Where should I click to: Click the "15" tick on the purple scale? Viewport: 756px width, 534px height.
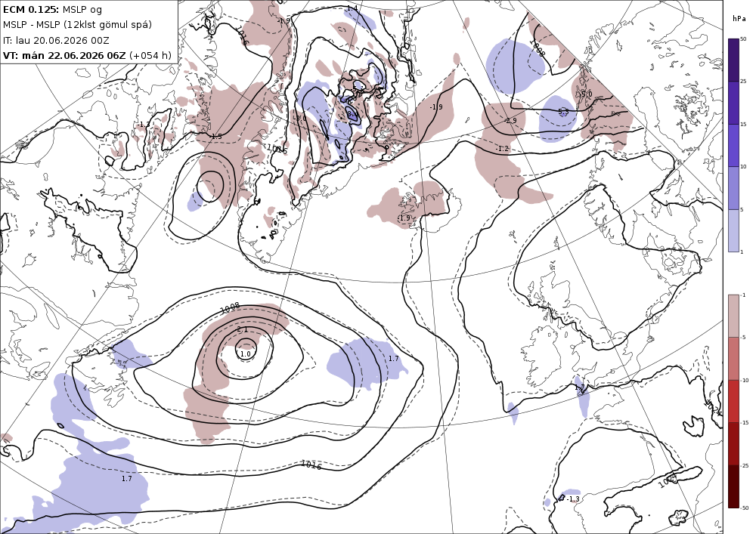point(743,124)
